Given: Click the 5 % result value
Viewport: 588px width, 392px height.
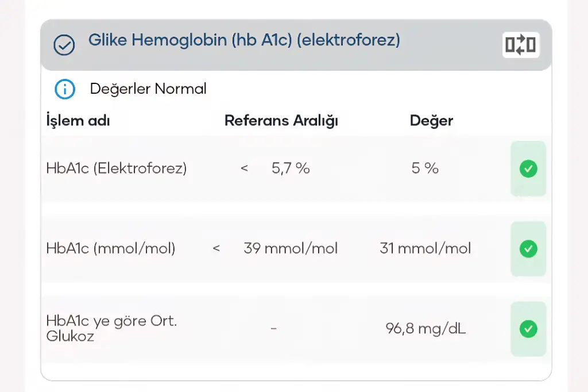Looking at the screenshot, I should (425, 168).
